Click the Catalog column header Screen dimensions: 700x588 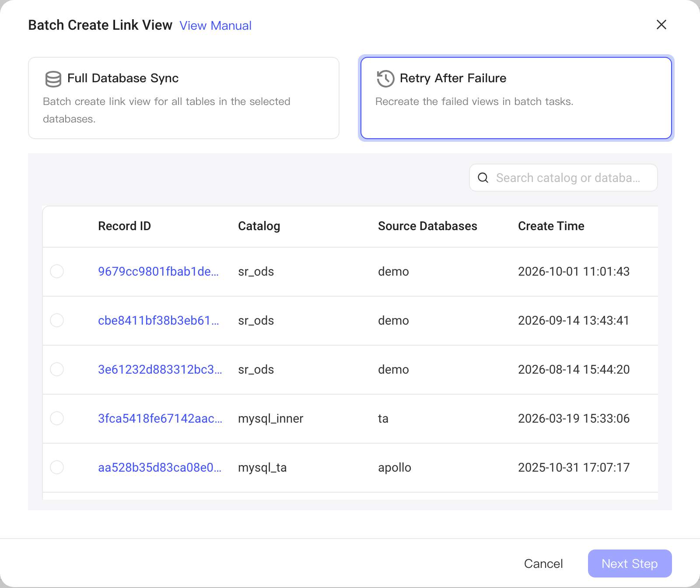[259, 226]
